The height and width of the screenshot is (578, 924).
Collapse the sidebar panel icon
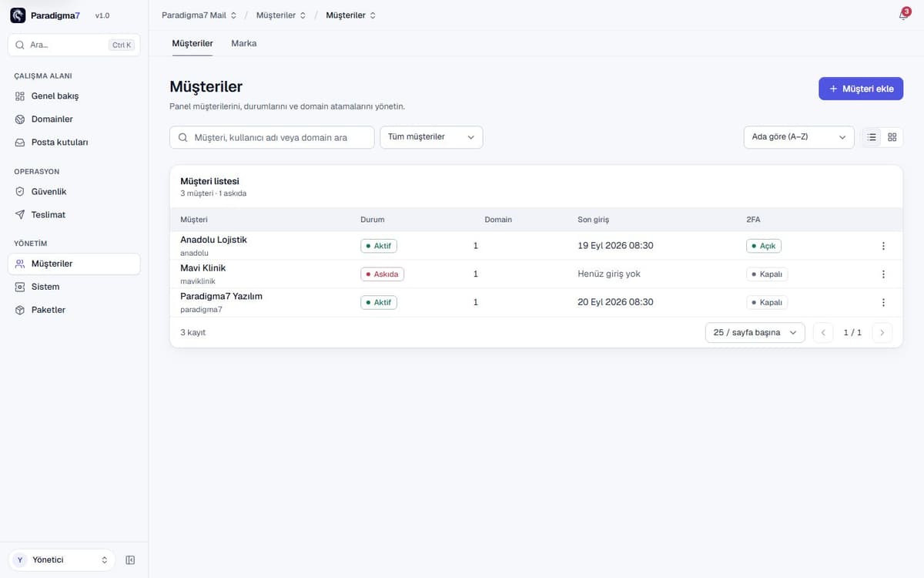[x=130, y=560]
